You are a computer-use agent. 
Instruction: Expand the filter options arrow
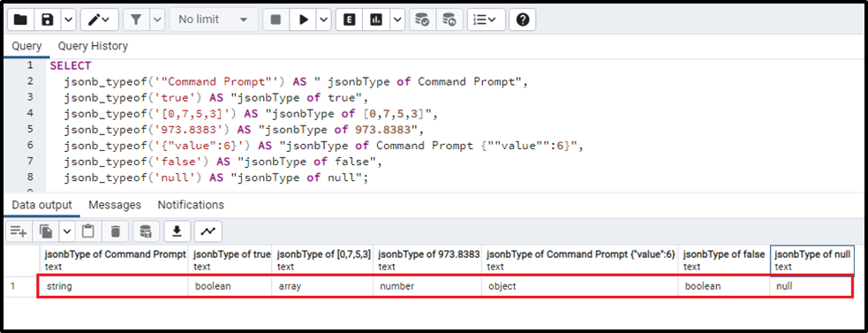[x=158, y=19]
